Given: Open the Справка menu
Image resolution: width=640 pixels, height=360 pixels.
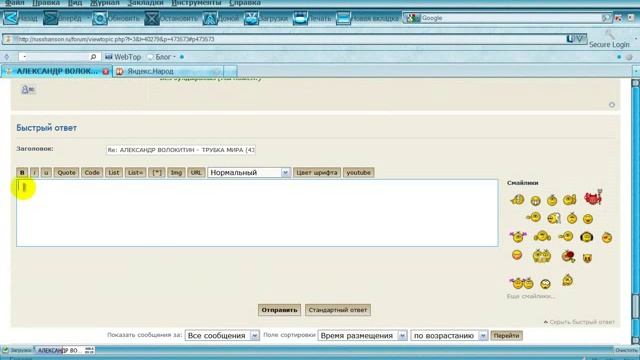Looking at the screenshot, I should [245, 3].
